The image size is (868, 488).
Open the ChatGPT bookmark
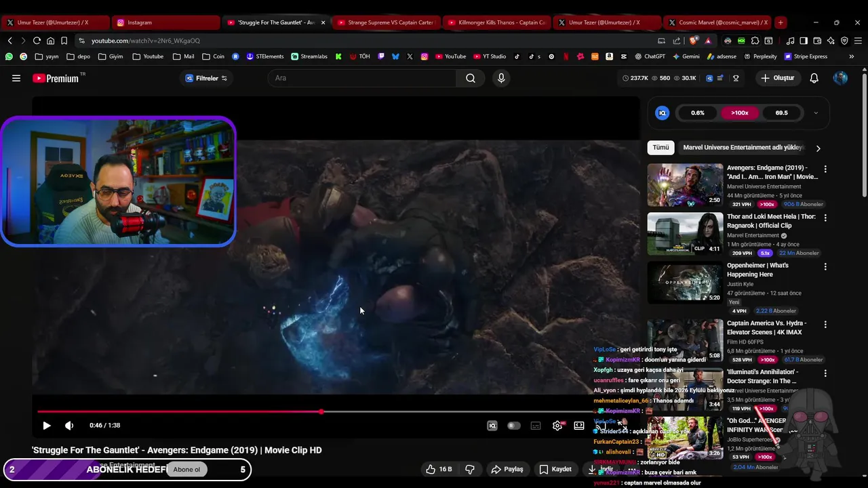[x=650, y=56]
